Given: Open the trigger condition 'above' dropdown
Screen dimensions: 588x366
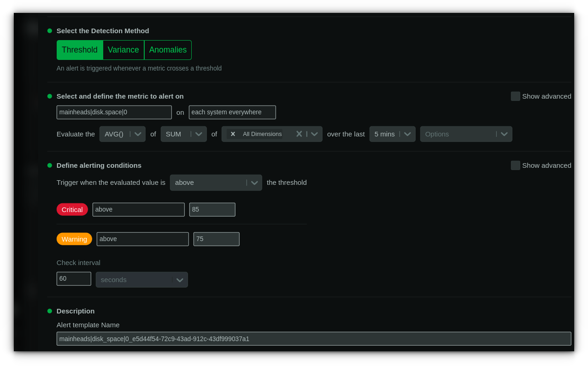Looking at the screenshot, I should click(x=216, y=183).
